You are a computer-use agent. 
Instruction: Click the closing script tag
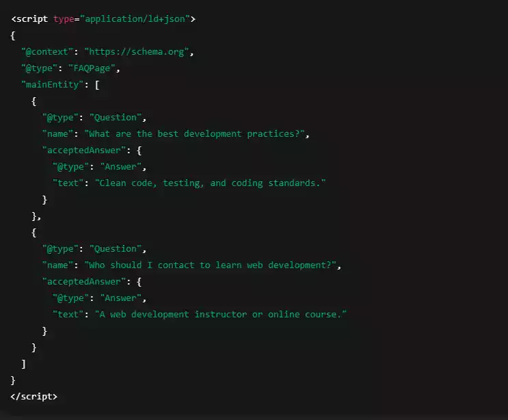[34, 397]
